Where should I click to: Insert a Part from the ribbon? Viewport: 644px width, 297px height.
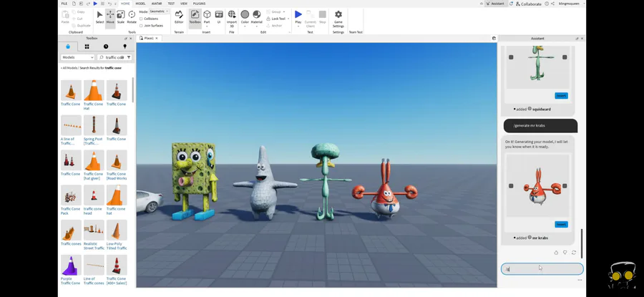pos(207,17)
